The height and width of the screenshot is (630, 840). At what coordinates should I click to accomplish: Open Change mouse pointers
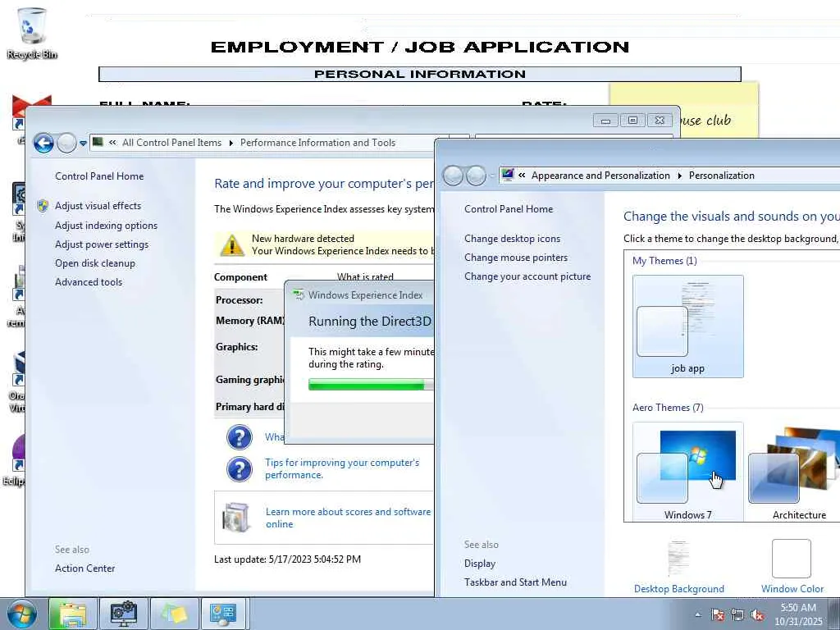(516, 258)
